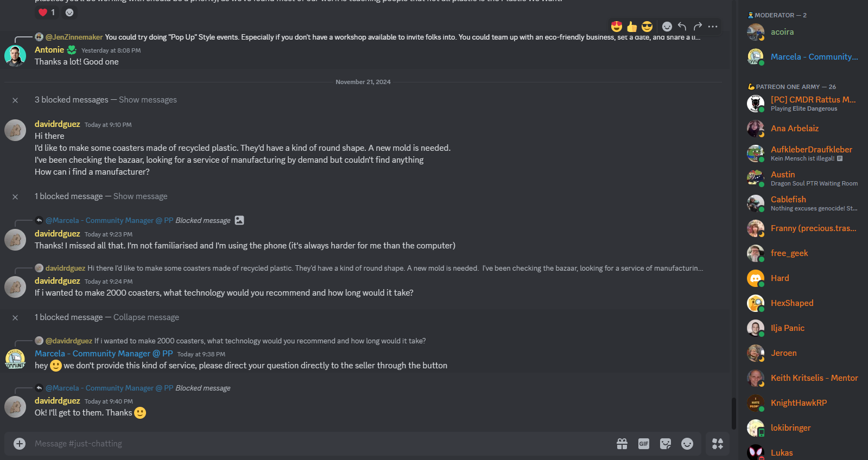Toggle the heart reaction with count 1
The width and height of the screenshot is (868, 460).
[47, 12]
